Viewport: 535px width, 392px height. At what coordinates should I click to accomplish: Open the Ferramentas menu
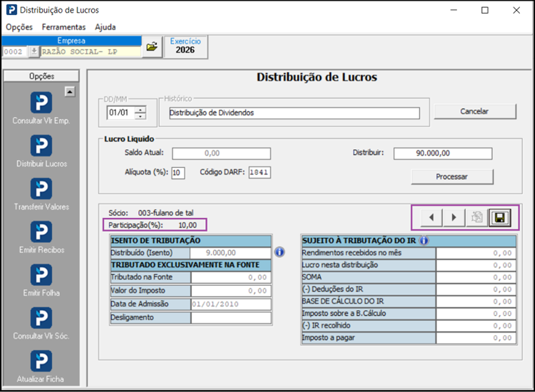point(64,27)
